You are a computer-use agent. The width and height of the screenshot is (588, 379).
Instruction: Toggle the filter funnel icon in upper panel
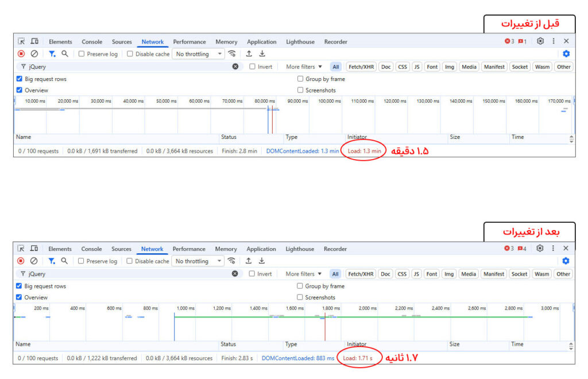[51, 54]
